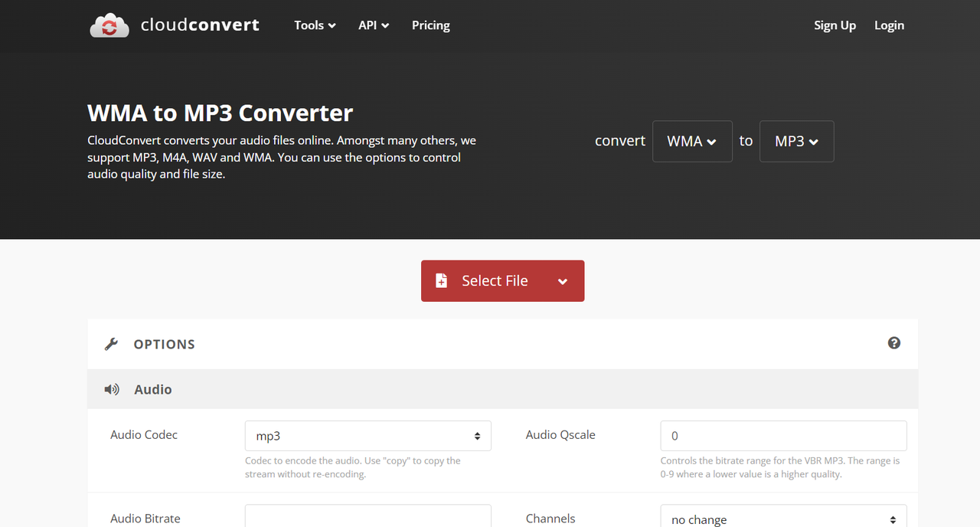Go to the Pricing page
The height and width of the screenshot is (527, 980).
point(431,25)
